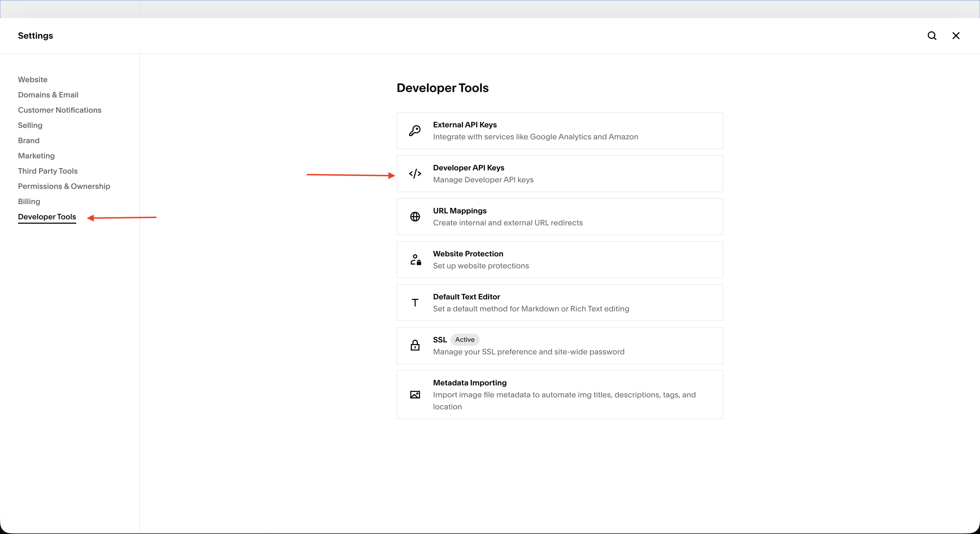Viewport: 980px width, 534px height.
Task: Click 'Create internal and external URL redirects' text
Action: click(507, 223)
